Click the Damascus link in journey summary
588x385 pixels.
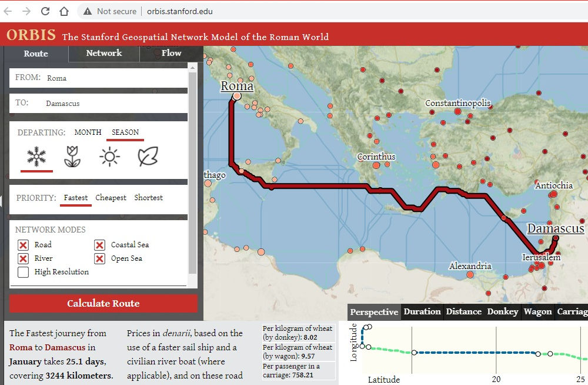(65, 347)
